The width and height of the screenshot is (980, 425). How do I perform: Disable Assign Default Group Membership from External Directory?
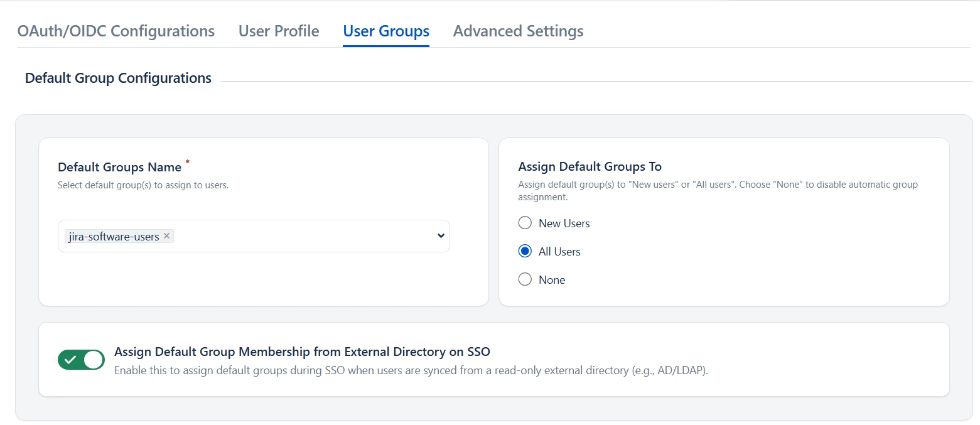[81, 360]
